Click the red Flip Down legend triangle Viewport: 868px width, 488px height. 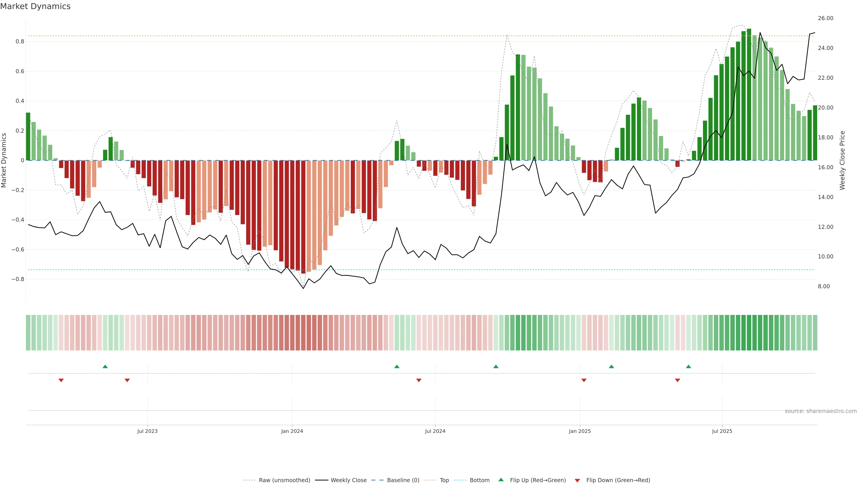tap(577, 480)
